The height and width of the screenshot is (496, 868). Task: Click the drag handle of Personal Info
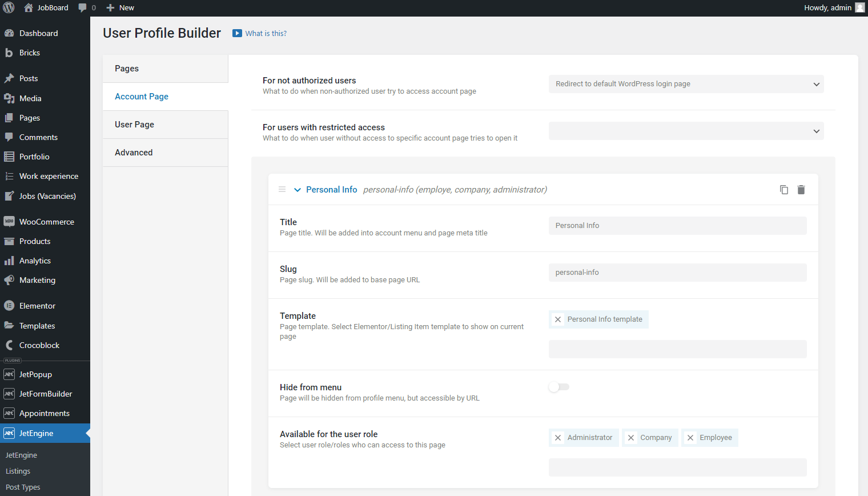click(282, 189)
